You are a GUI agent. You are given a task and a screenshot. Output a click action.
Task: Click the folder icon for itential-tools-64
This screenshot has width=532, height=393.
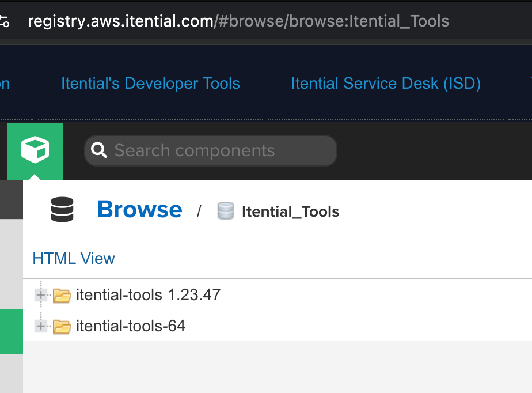62,327
